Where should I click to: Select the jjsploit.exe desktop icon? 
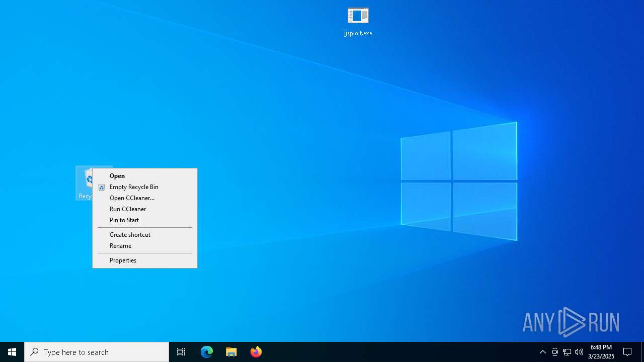tap(358, 22)
